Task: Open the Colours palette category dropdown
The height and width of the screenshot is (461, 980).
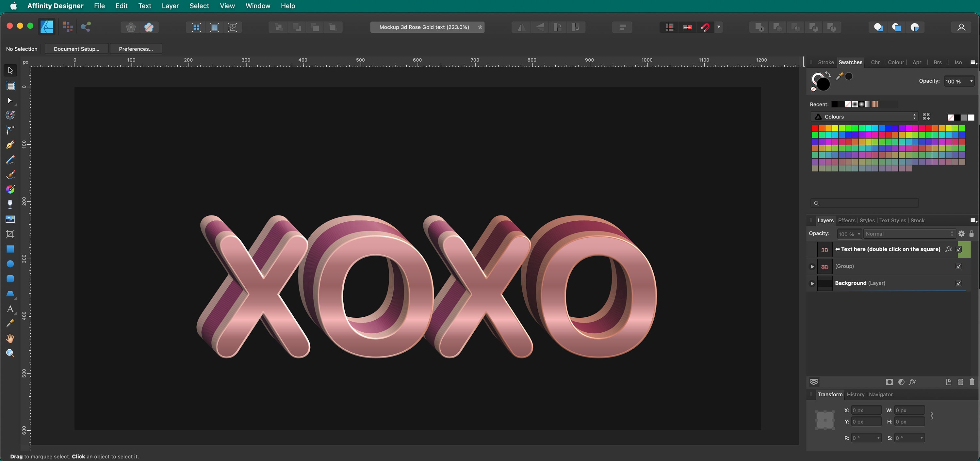Action: point(864,117)
